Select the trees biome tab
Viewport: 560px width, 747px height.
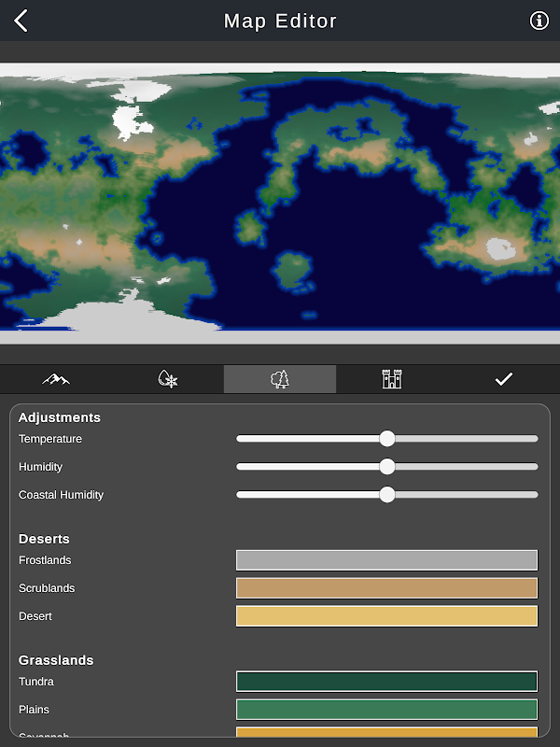click(280, 379)
